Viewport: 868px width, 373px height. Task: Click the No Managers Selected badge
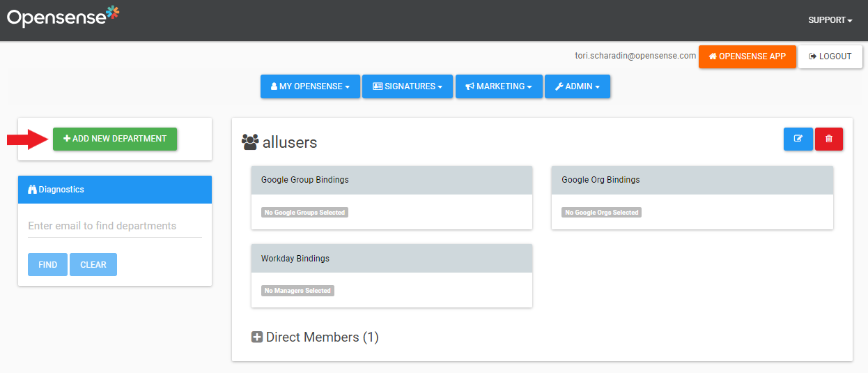pos(297,291)
